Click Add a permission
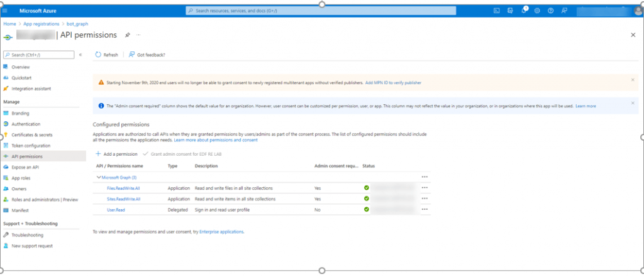The height and width of the screenshot is (277, 644). click(x=116, y=154)
